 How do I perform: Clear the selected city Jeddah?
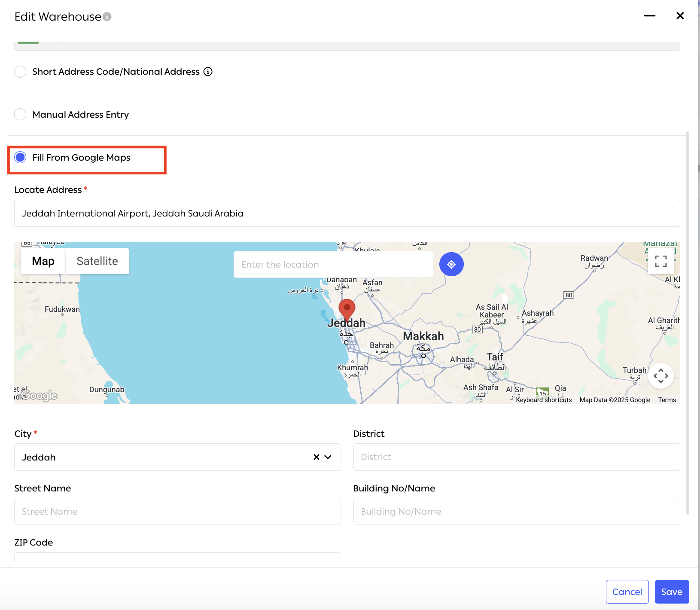click(317, 457)
